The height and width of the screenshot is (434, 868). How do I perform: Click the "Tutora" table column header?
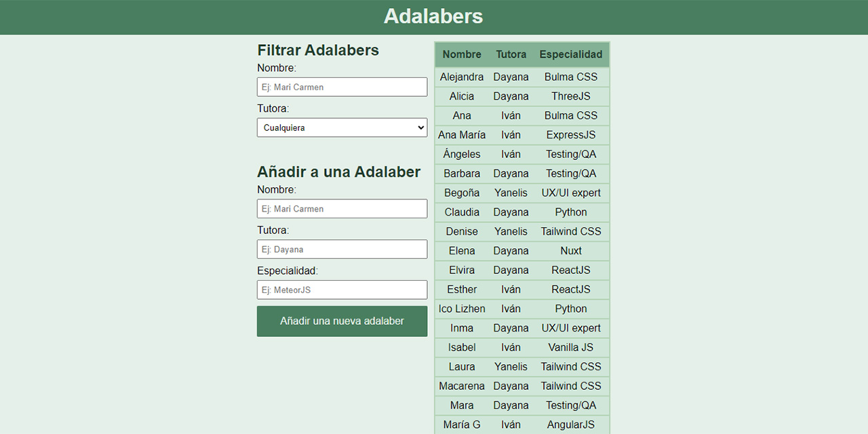(x=511, y=54)
